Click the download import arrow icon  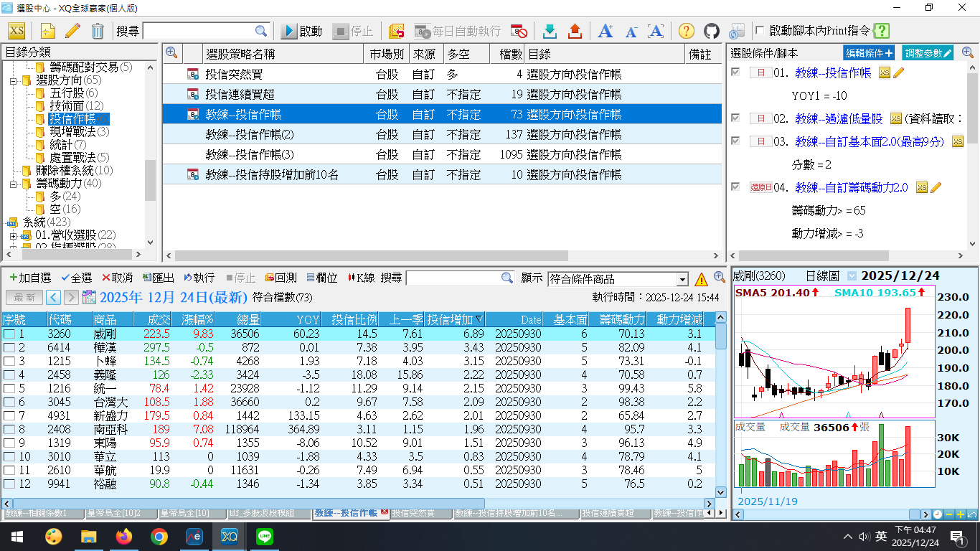(x=550, y=31)
